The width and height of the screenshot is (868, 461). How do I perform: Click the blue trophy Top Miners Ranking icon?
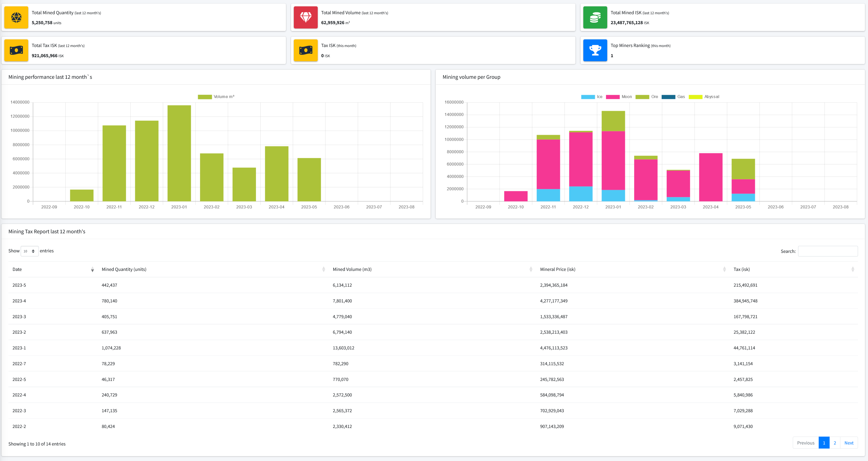[595, 50]
